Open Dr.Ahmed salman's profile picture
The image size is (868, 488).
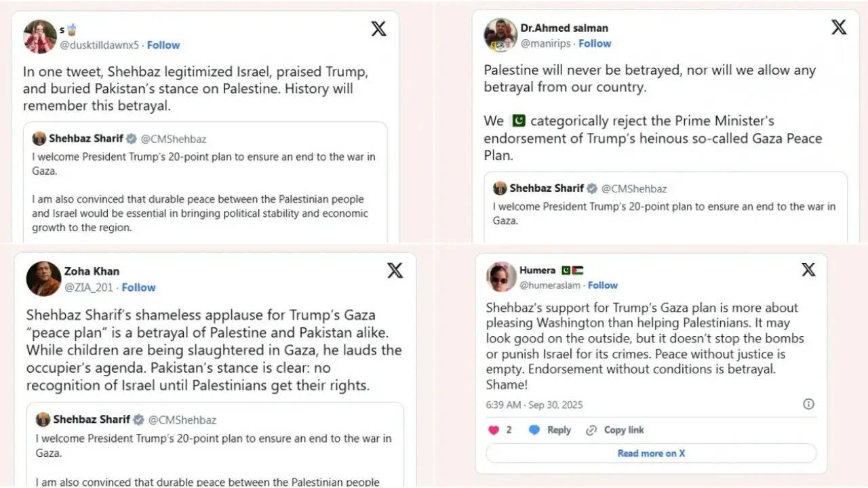click(x=500, y=35)
